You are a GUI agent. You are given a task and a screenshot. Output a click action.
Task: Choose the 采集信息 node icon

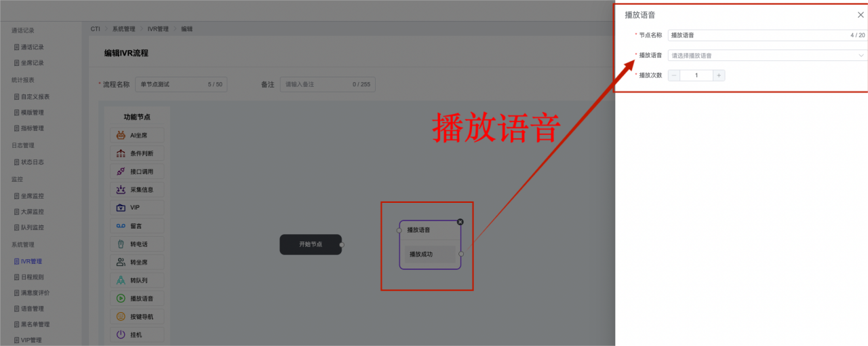tap(121, 190)
